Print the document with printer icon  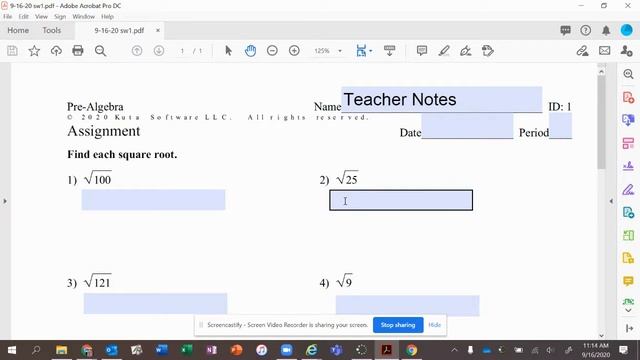78,51
